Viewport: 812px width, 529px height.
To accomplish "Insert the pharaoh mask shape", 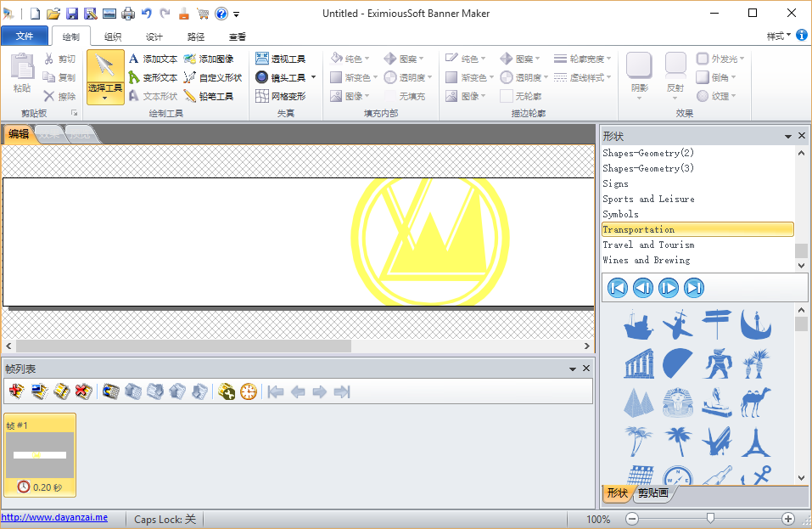I will tap(677, 402).
